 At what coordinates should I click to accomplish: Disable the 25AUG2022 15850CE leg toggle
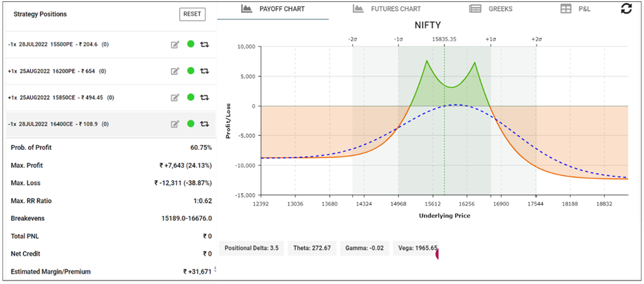pyautogui.click(x=190, y=98)
